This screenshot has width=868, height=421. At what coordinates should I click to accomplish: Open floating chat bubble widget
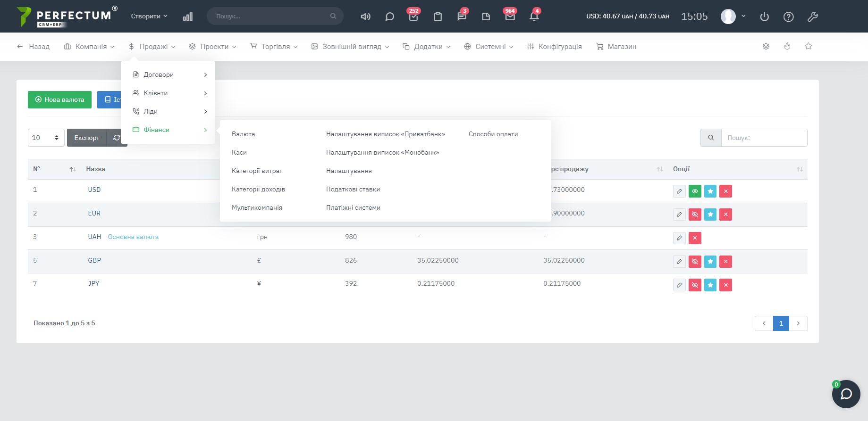pos(846,394)
